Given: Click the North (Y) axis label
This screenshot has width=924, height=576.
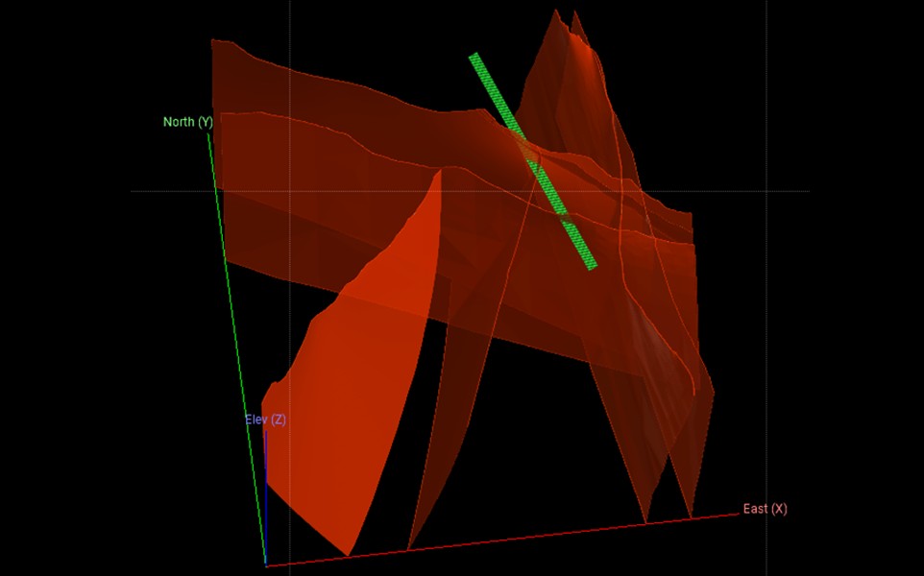Looking at the screenshot, I should pos(186,122).
